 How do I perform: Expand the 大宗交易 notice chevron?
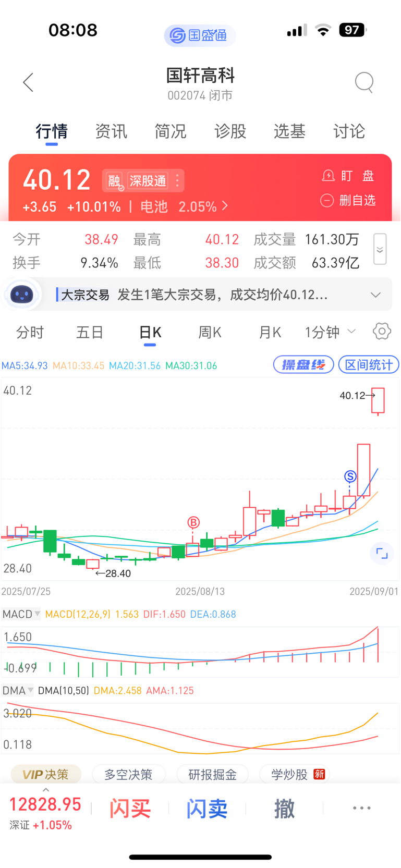[375, 295]
